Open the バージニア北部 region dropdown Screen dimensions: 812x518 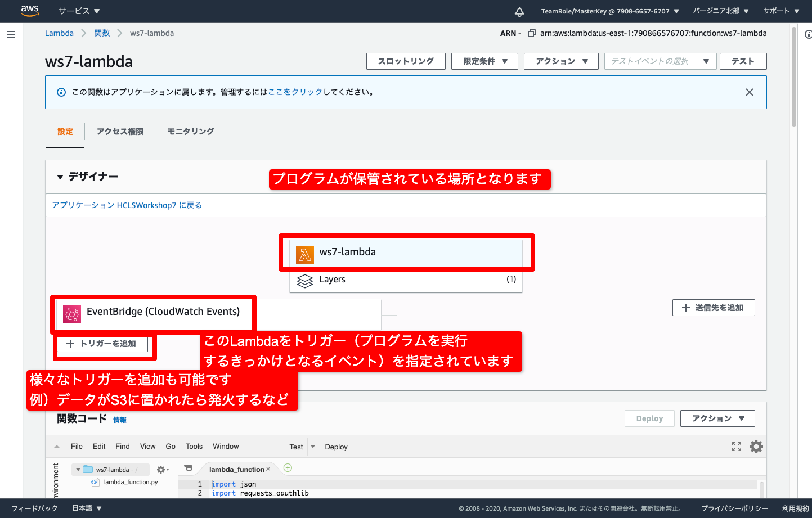coord(721,11)
